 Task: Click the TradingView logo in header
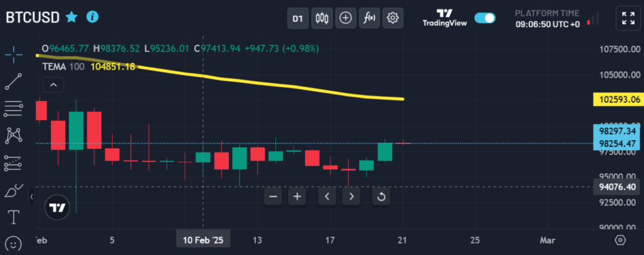445,18
